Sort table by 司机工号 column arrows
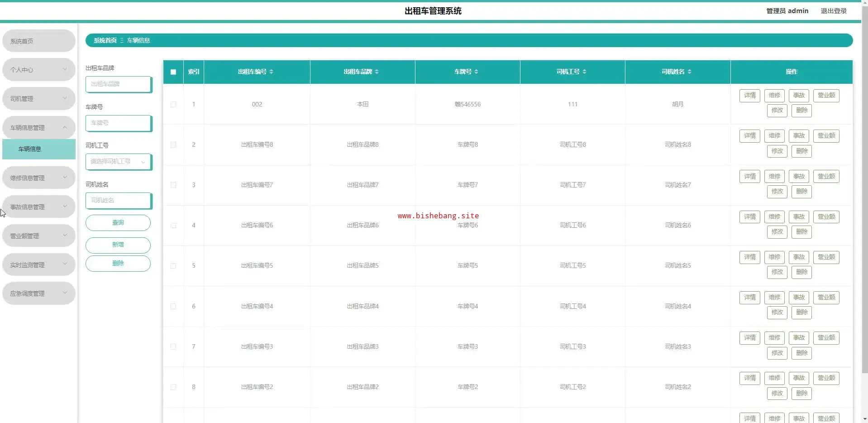 [584, 72]
